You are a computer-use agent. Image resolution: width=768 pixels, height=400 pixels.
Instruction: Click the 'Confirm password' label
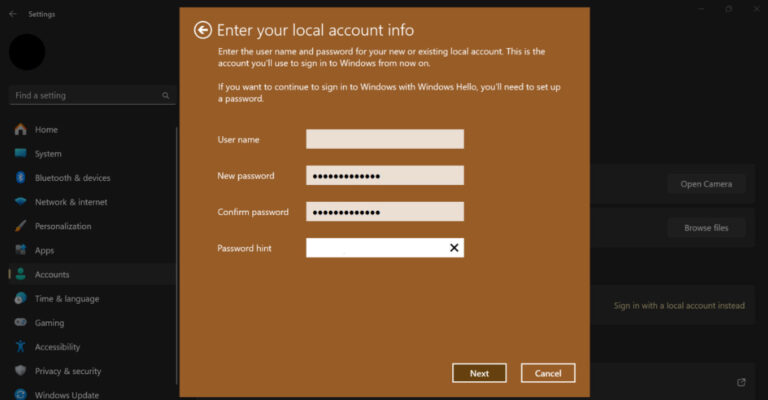point(253,212)
